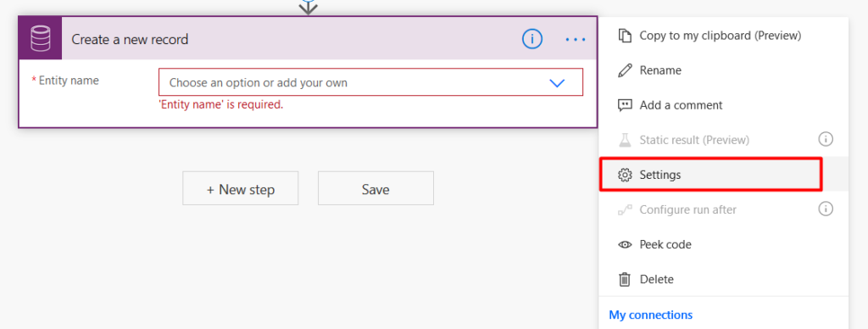Open the info icon on the record card
Screen dimensions: 868x329
[532, 39]
